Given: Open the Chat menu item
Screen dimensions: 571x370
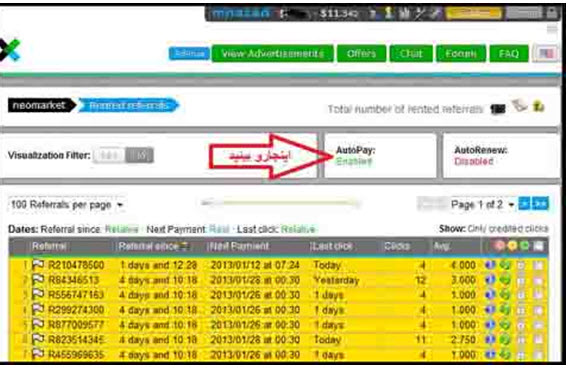Looking at the screenshot, I should click(411, 54).
